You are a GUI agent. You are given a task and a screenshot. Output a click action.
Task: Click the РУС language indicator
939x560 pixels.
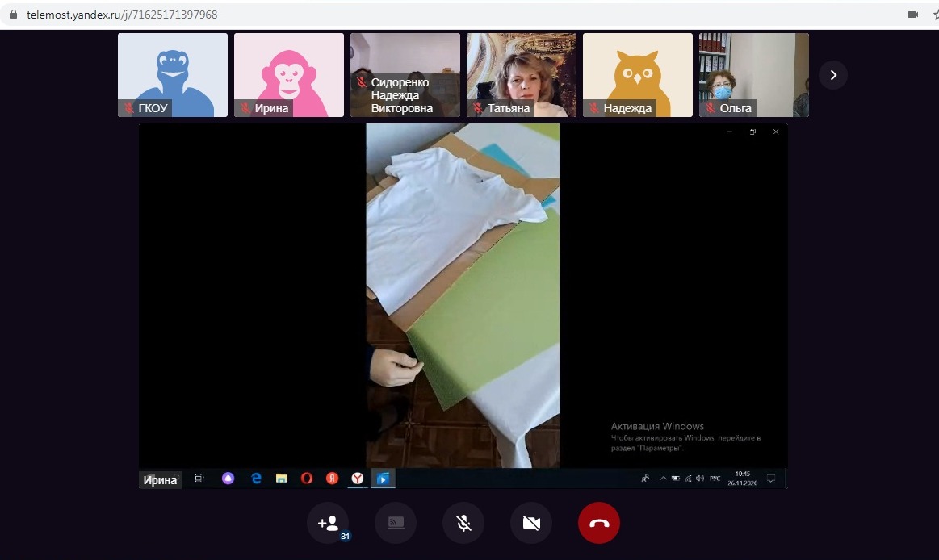[715, 479]
